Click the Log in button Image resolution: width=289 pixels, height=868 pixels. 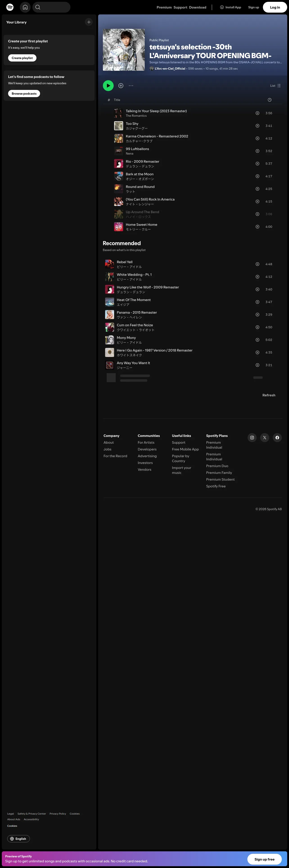tap(275, 7)
